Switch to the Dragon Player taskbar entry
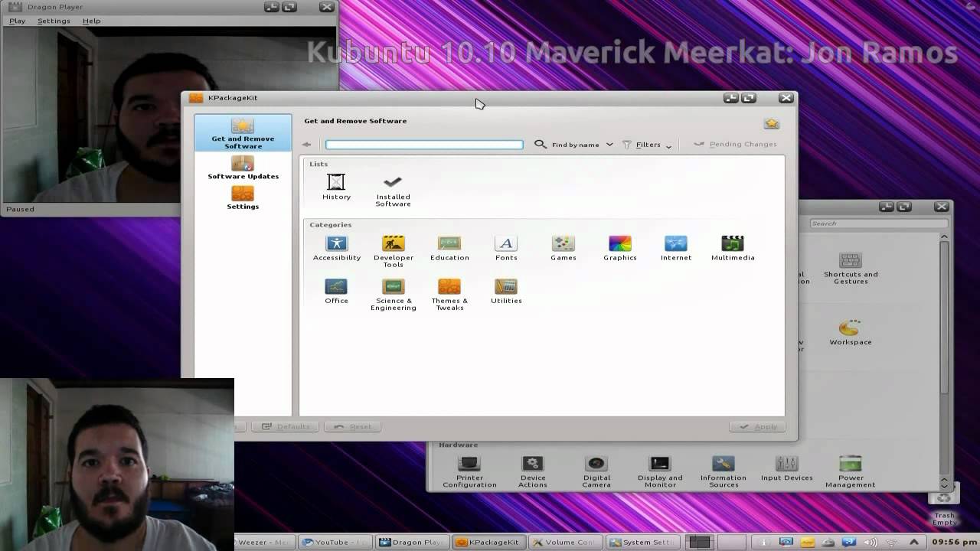 click(x=412, y=542)
